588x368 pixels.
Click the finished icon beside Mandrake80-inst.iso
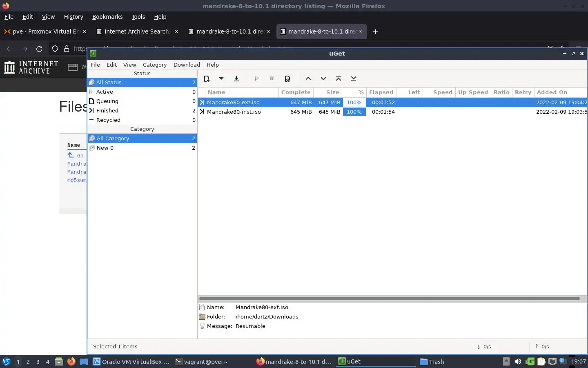click(202, 112)
